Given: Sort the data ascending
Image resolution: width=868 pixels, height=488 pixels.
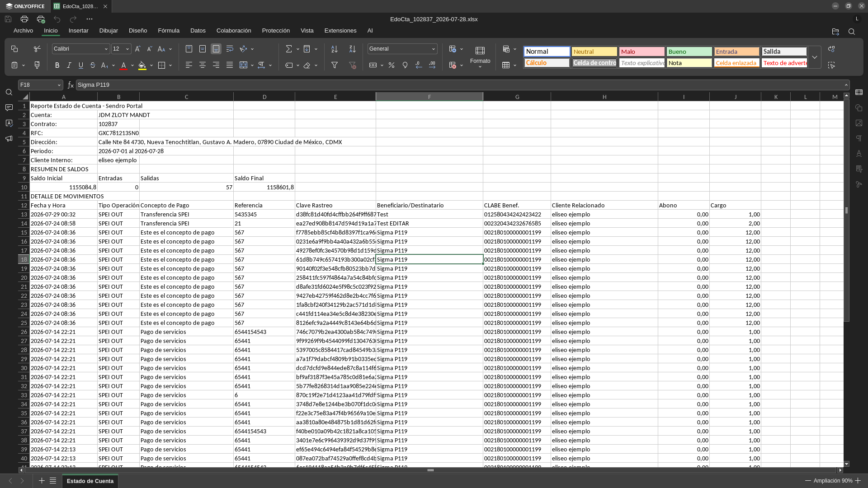Looking at the screenshot, I should 335,49.
